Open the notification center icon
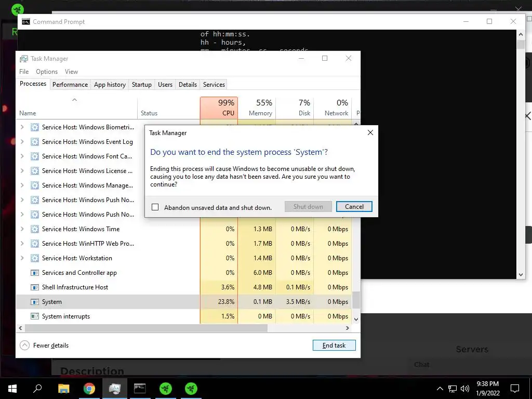Viewport: 532px width, 399px height. 515,389
